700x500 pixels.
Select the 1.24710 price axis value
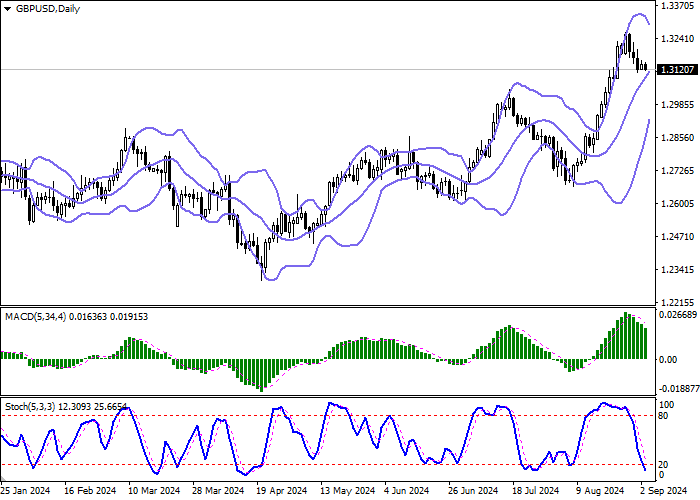tap(677, 237)
